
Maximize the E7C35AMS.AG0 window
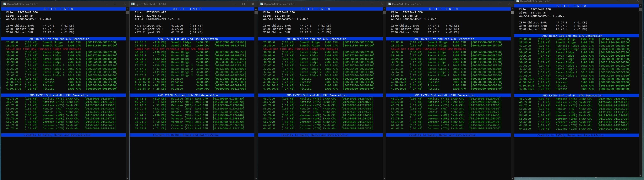115,4
